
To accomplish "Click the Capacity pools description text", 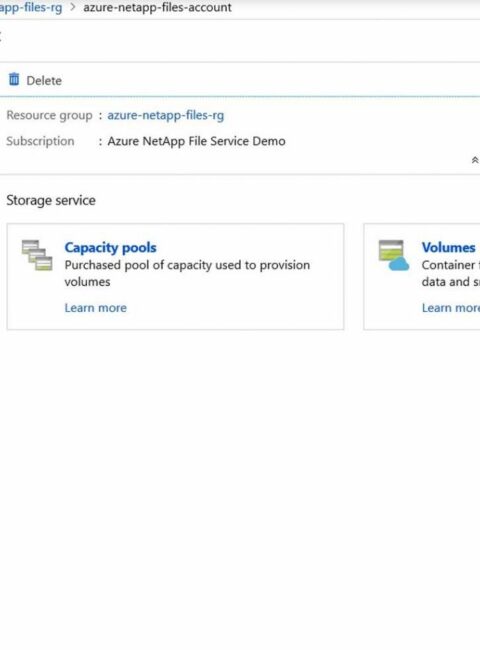I will click(187, 273).
